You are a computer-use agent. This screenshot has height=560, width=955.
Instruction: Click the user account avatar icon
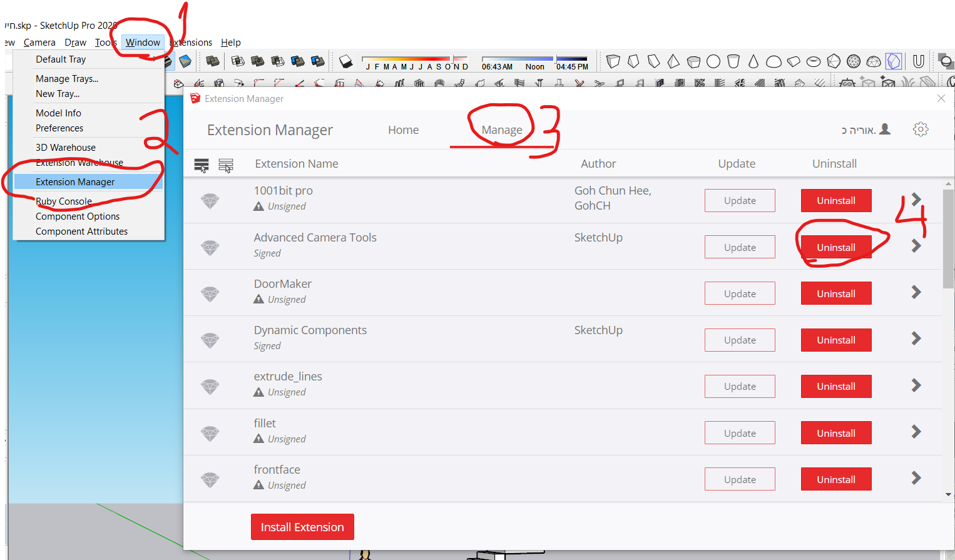tap(885, 129)
